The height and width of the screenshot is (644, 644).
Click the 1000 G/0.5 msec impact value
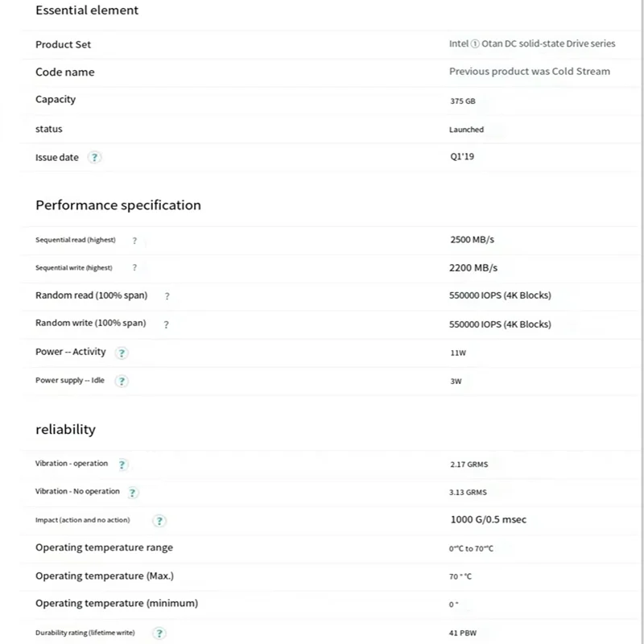pos(488,520)
